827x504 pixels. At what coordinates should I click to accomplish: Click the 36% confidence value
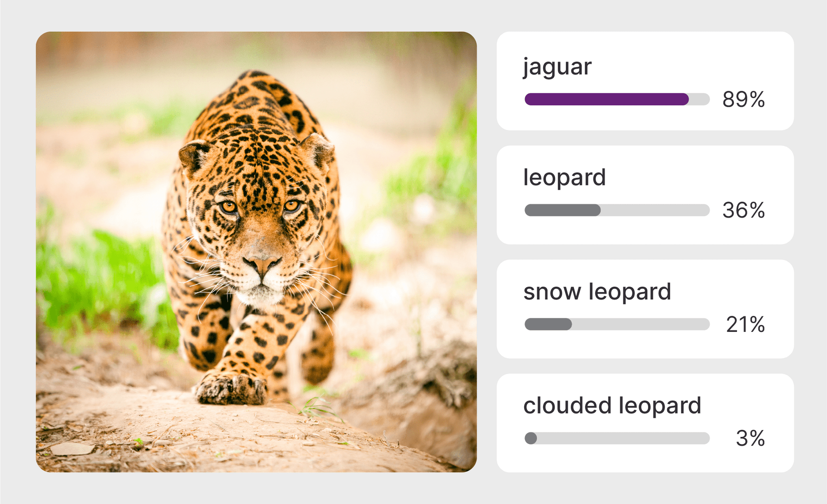tap(743, 210)
